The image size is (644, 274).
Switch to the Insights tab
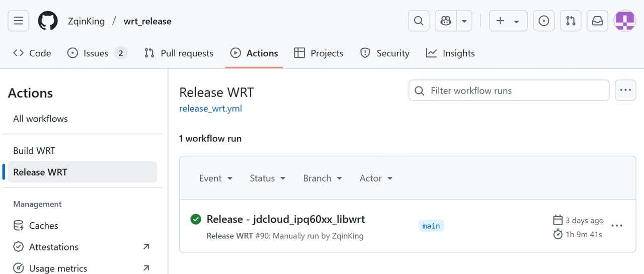pyautogui.click(x=450, y=53)
